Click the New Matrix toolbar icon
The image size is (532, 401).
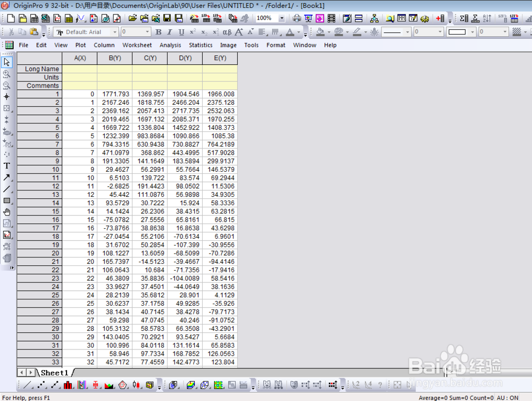[69, 18]
